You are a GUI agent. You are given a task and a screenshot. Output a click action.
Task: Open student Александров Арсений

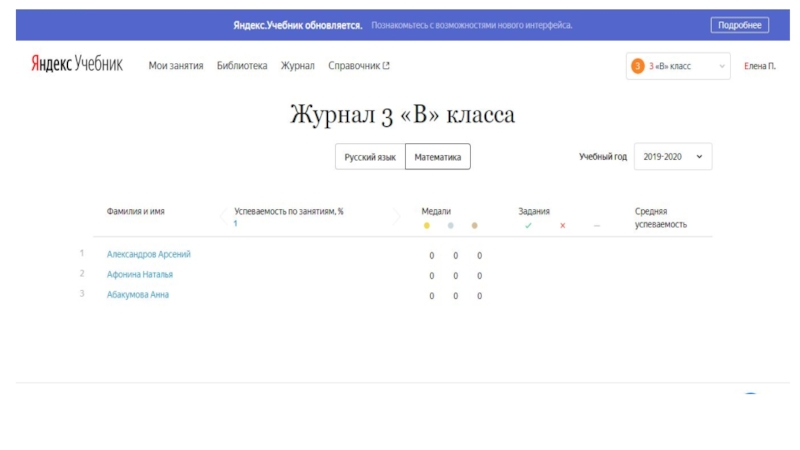tap(149, 254)
